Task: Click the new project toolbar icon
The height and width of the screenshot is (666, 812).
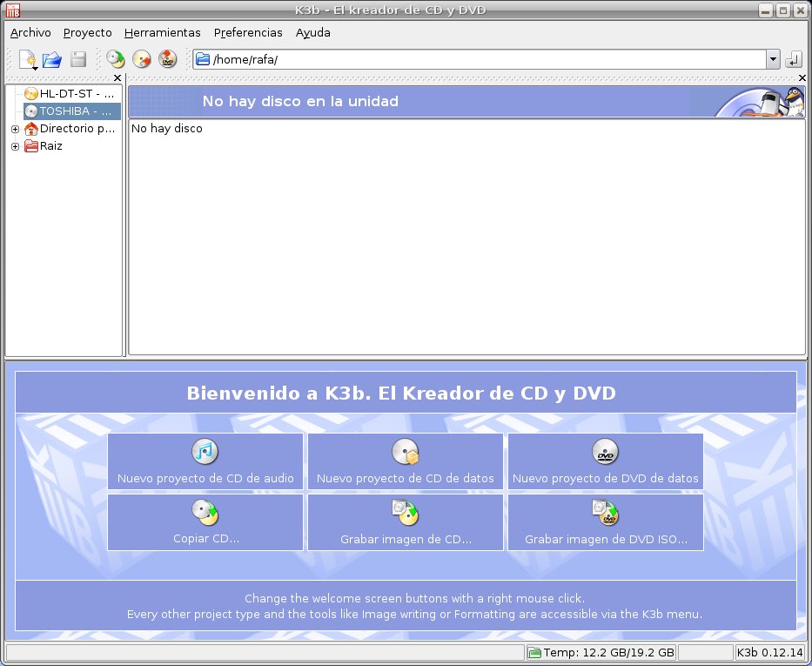Action: click(27, 59)
